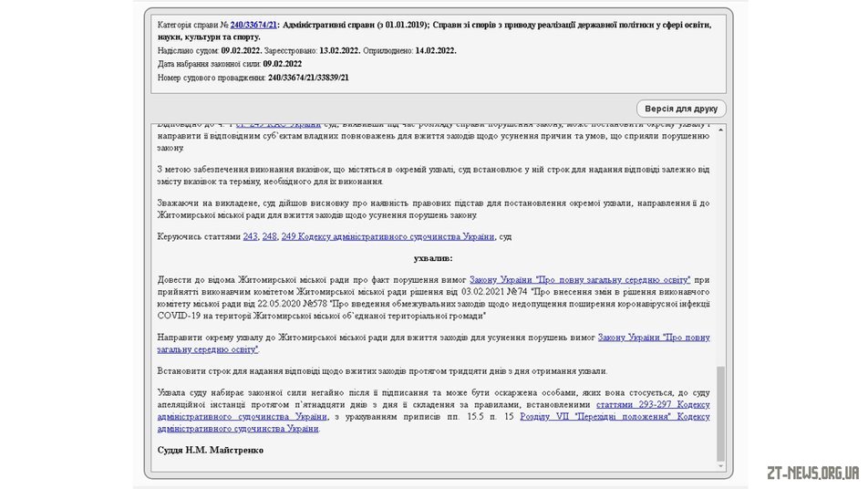
Task: Click the Надіслано судом date 09.02.2022
Action: point(242,50)
